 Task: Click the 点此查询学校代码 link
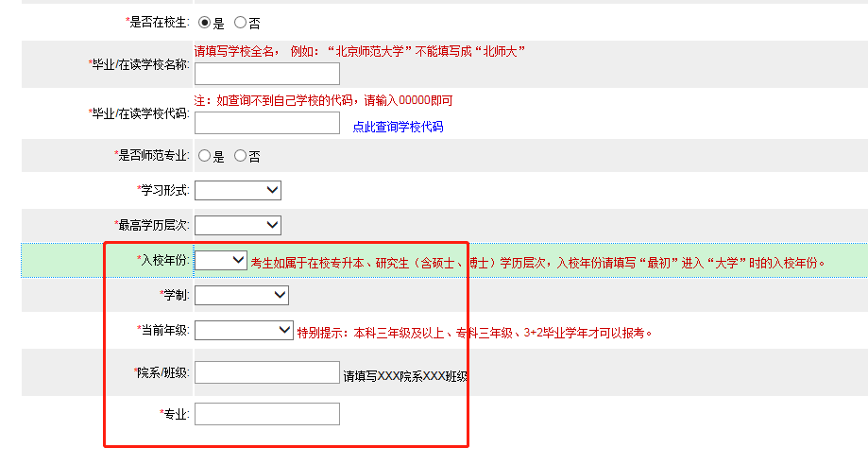pos(398,127)
